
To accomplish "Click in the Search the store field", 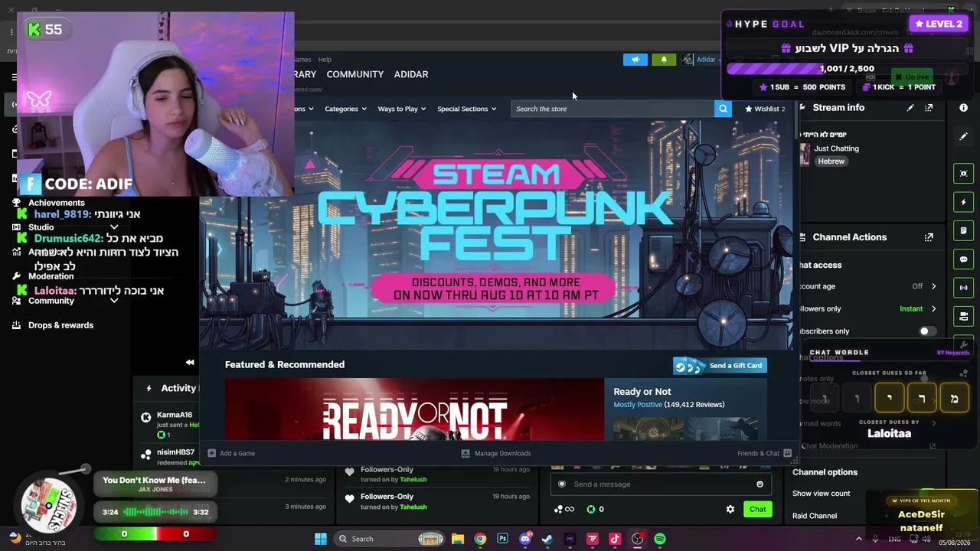I will pyautogui.click(x=612, y=109).
